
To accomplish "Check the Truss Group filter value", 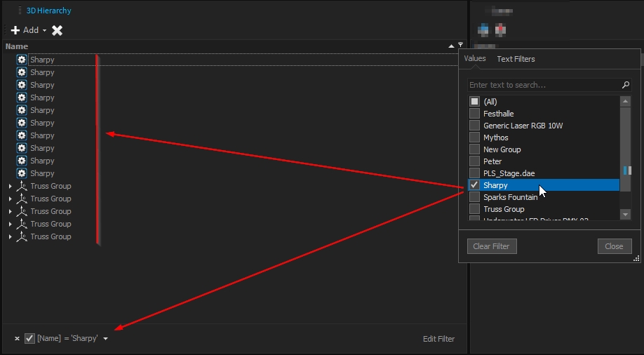I will pyautogui.click(x=475, y=209).
